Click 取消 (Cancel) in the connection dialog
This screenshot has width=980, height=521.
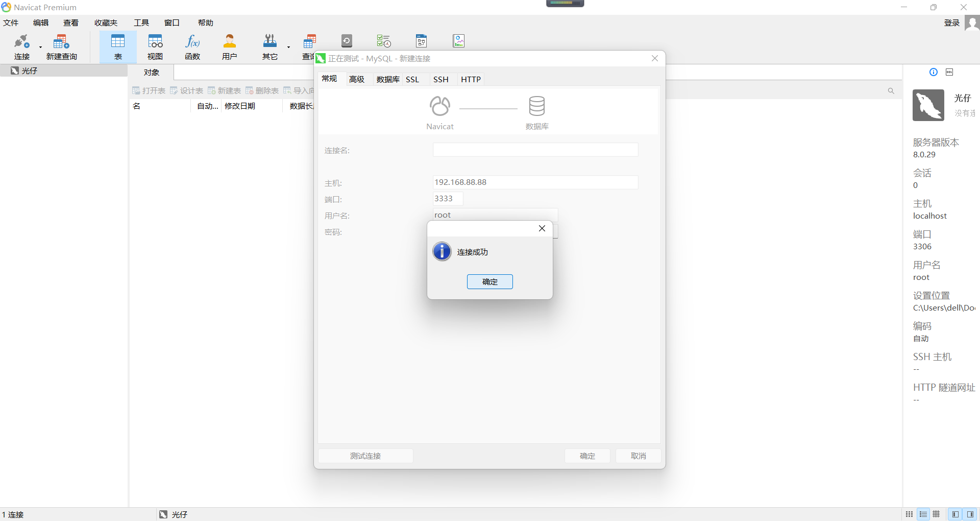[639, 456]
